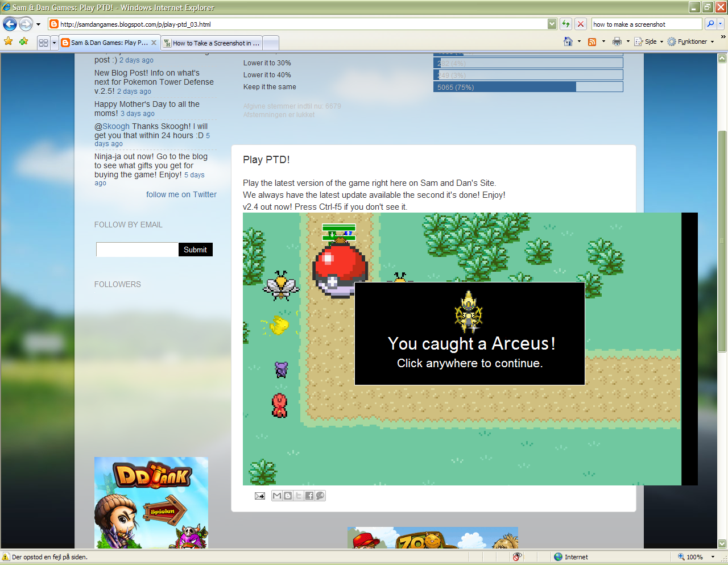728x565 pixels.
Task: Open the Zoo game advertisement banner
Action: point(433,538)
